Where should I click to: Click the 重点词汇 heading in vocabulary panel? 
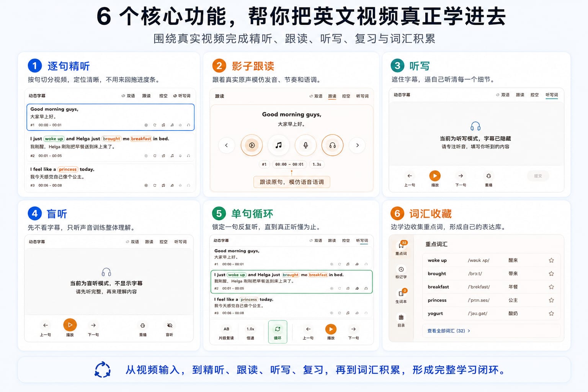pyautogui.click(x=436, y=244)
